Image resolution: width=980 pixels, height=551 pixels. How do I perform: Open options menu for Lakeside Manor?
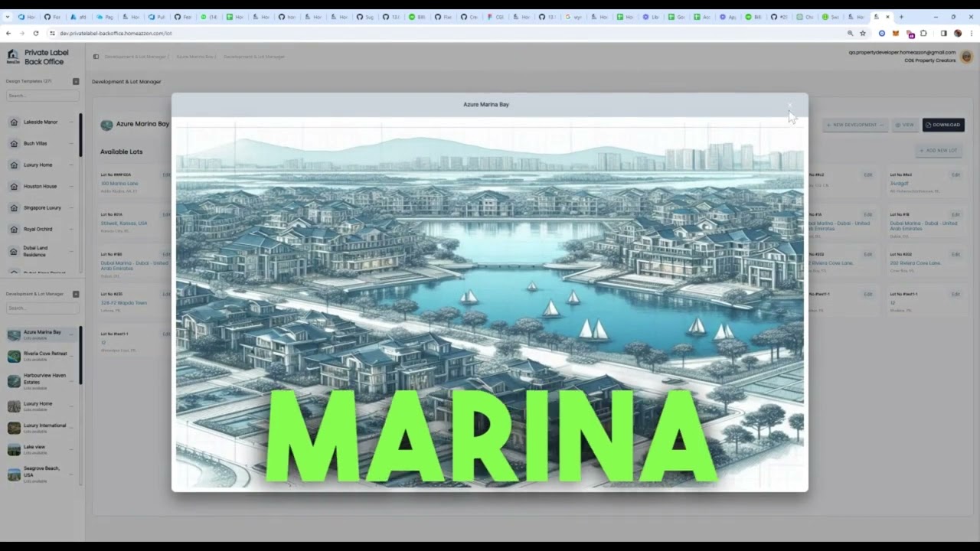point(71,122)
